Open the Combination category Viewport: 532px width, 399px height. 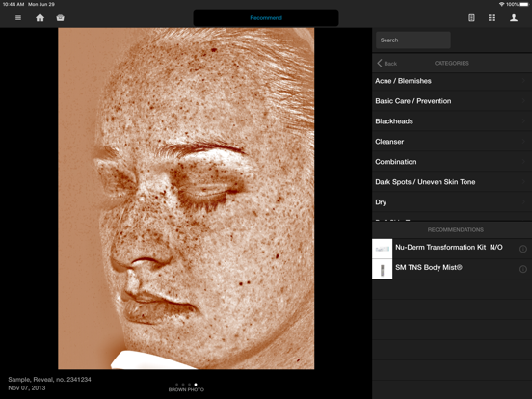click(x=452, y=162)
